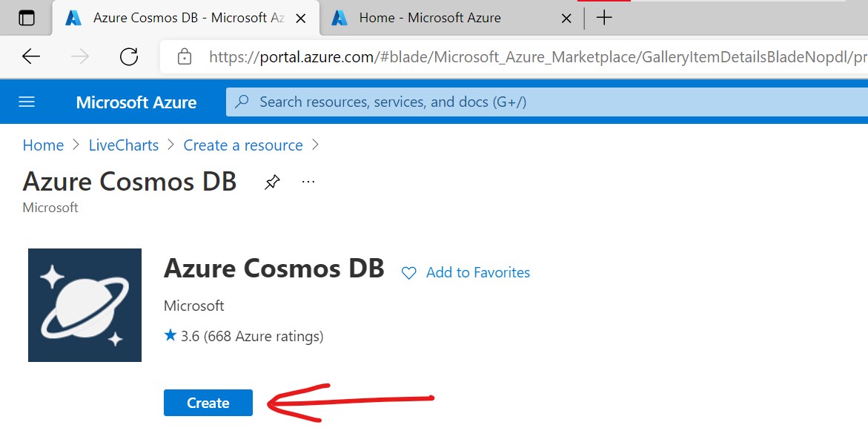This screenshot has width=868, height=448.
Task: Open a new browser tab
Action: pyautogui.click(x=605, y=18)
